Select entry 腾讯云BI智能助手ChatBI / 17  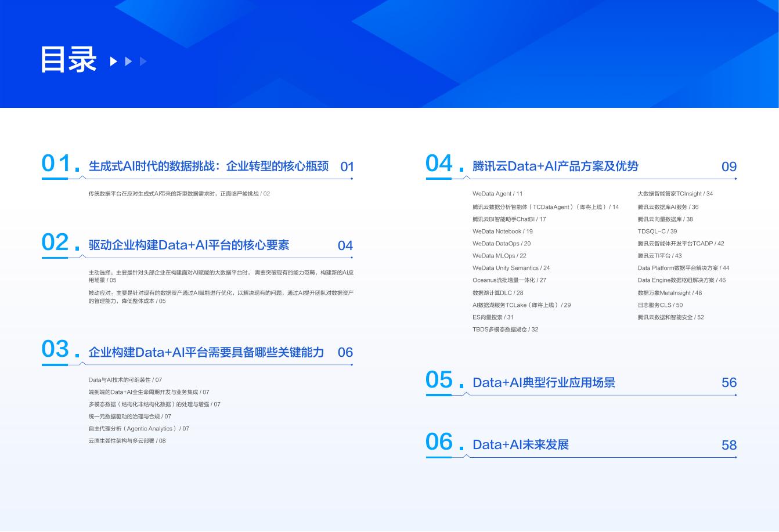pyautogui.click(x=509, y=219)
